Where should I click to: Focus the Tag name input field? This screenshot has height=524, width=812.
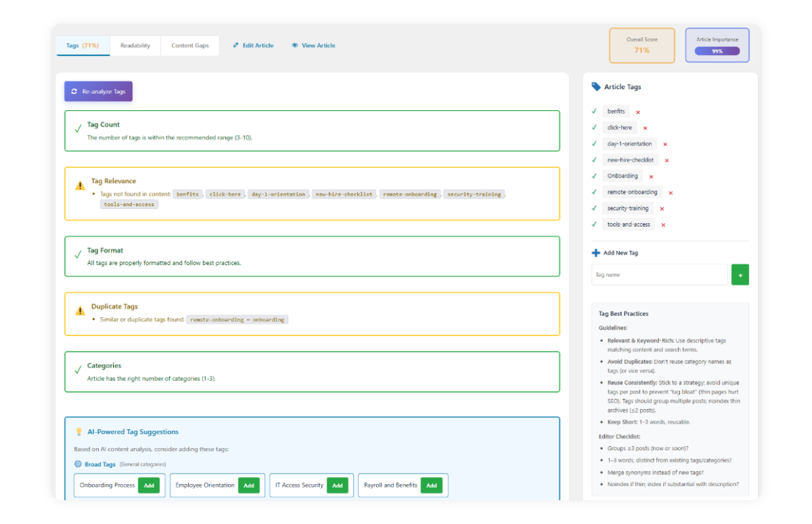pos(659,275)
